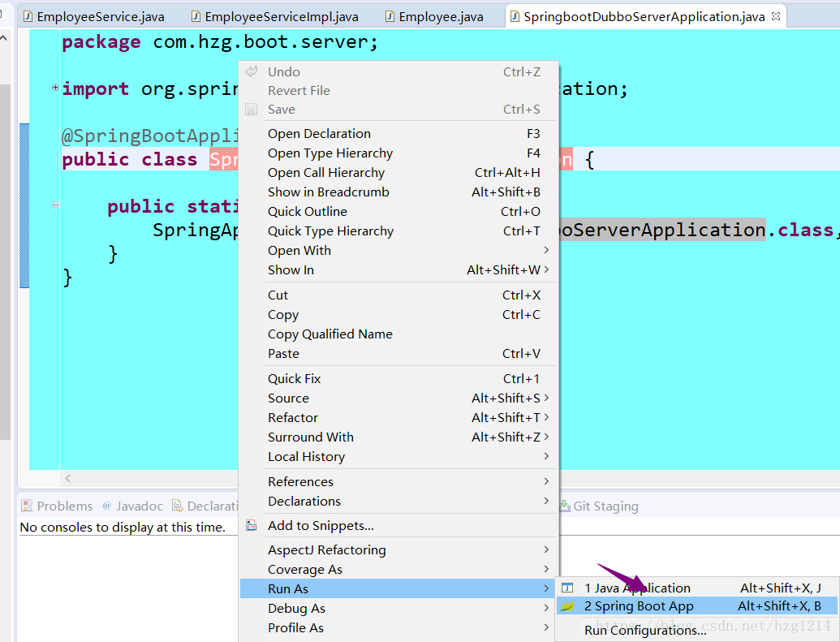Screen dimensions: 840x642
Task: Select Open Type Hierarchy
Action: coord(399,153)
